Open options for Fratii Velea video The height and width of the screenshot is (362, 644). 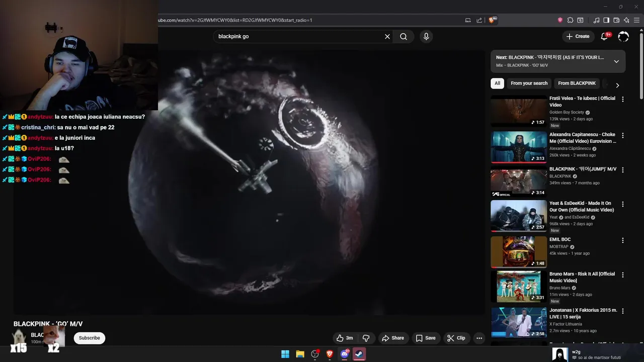pos(623,99)
